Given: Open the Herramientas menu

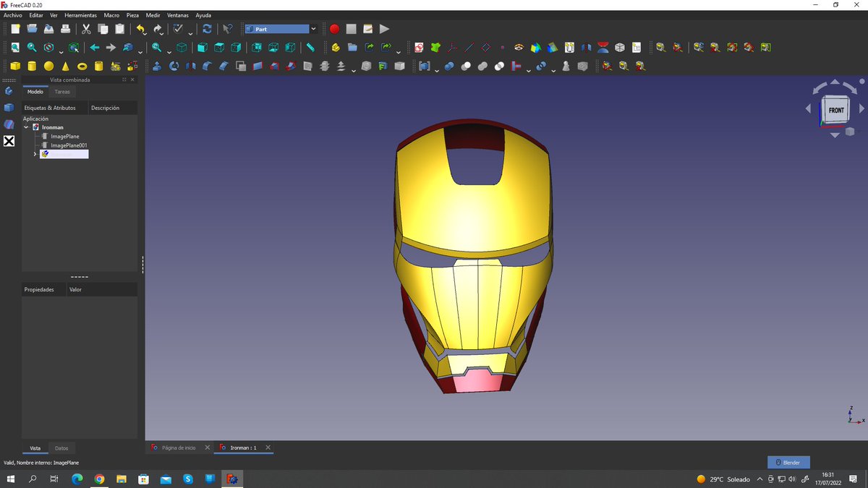Looking at the screenshot, I should [x=80, y=15].
